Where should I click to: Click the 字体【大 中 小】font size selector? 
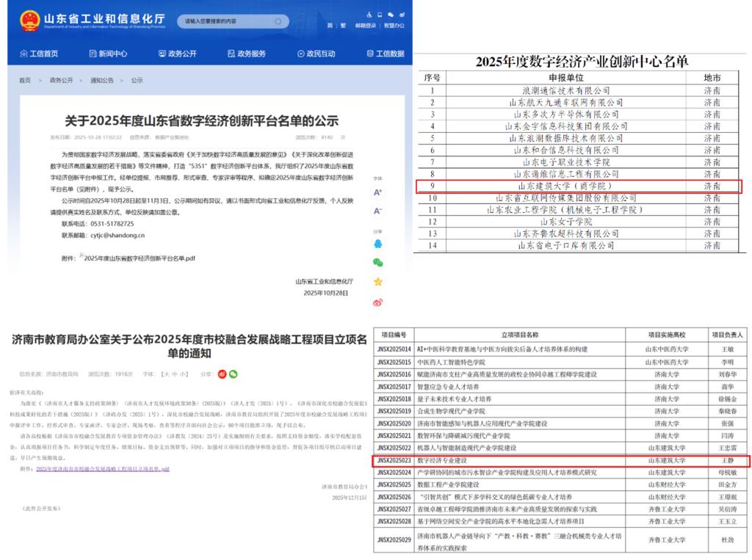(165, 374)
